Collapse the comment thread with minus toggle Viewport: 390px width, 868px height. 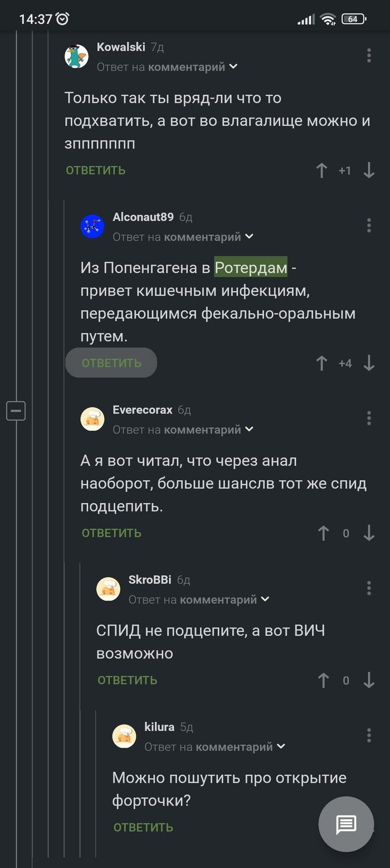pos(16,411)
